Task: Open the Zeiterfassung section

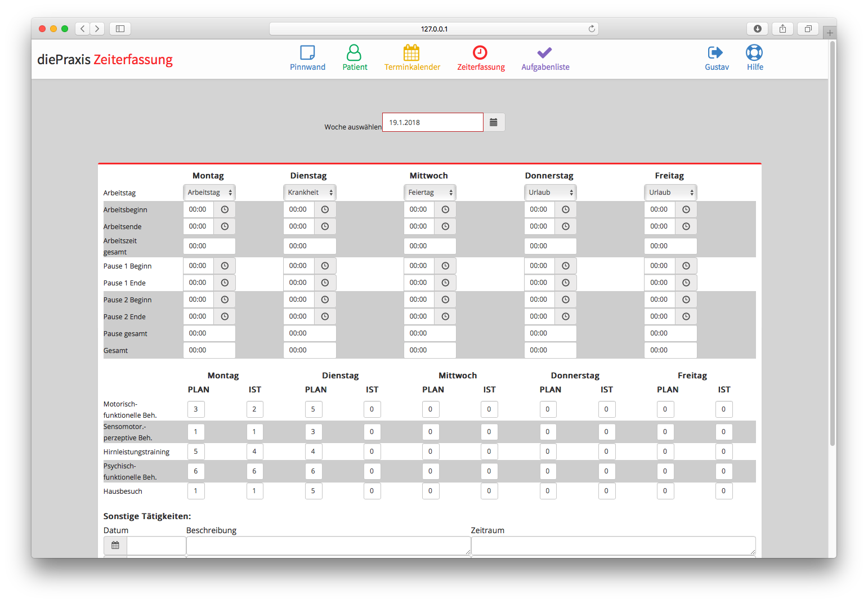Action: point(481,58)
